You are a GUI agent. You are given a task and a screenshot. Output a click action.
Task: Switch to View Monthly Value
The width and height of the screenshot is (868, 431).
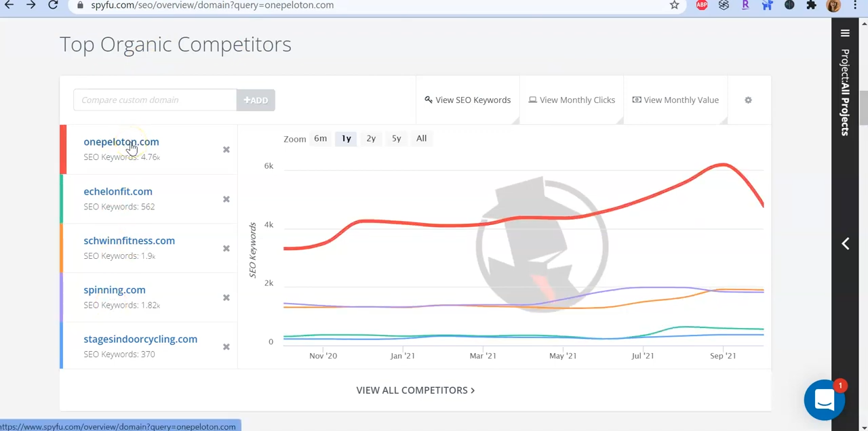pos(675,100)
